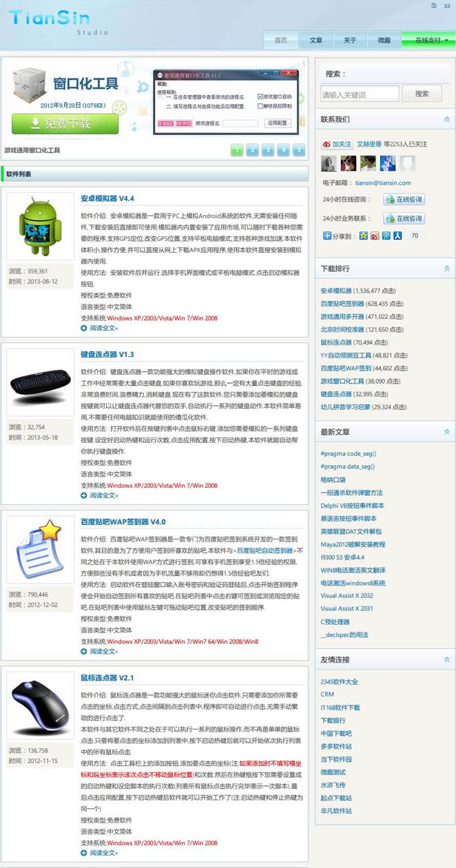
Task: Open 阅读全文 link under 安卓模拟器
Action: click(103, 328)
